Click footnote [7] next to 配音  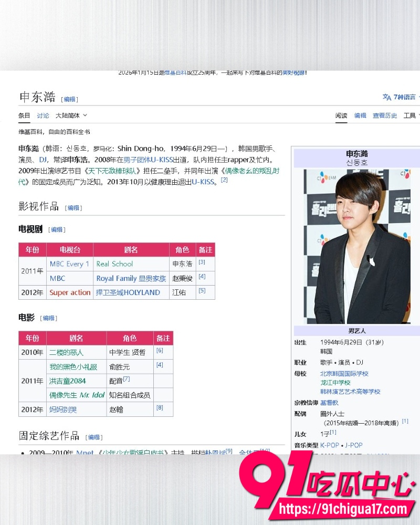pyautogui.click(x=127, y=379)
